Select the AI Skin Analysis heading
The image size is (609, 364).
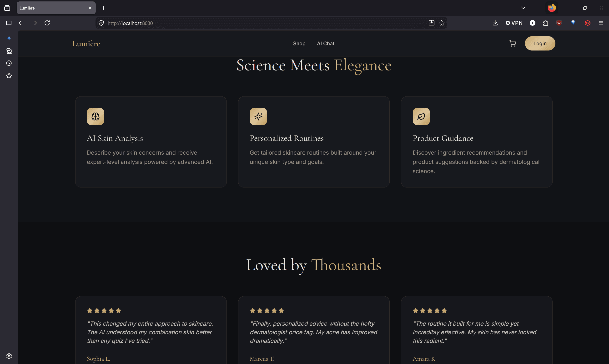(x=115, y=138)
